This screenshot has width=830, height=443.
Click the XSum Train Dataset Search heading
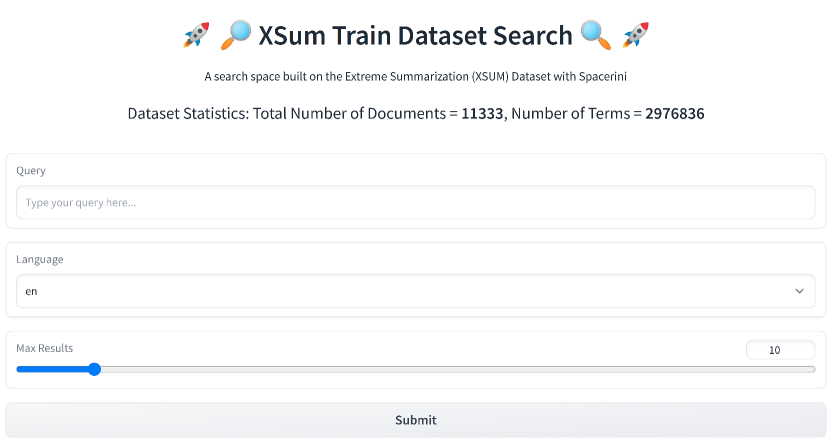coord(415,36)
